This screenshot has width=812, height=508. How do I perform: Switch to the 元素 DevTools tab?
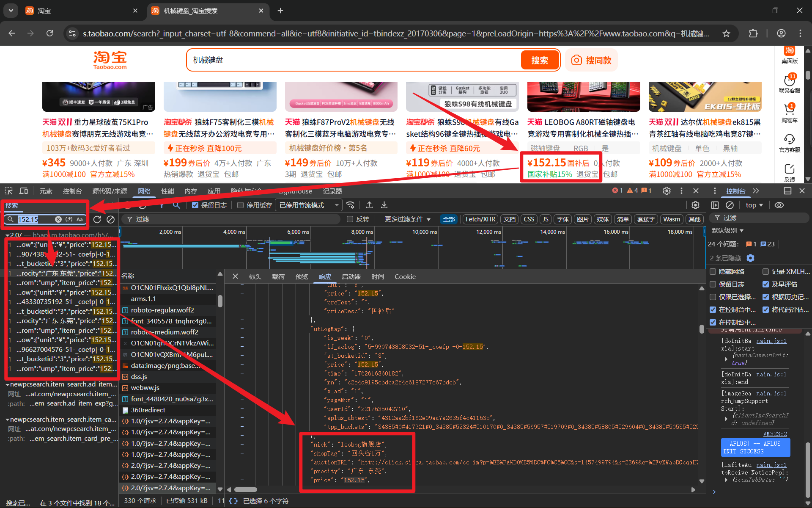(x=46, y=191)
